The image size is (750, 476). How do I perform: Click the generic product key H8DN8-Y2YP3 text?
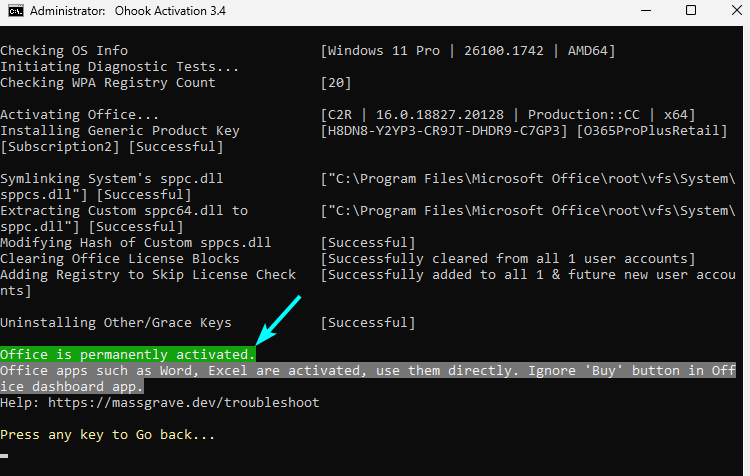pos(444,131)
